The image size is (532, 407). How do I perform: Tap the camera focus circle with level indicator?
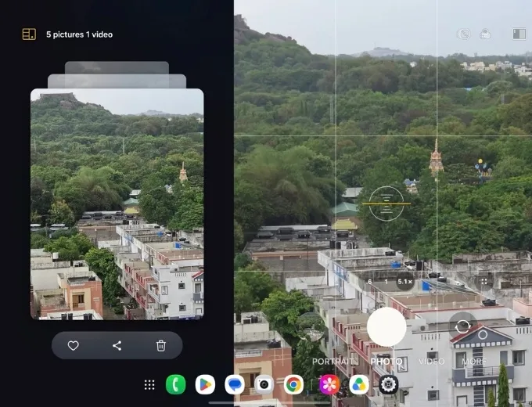[x=386, y=203]
